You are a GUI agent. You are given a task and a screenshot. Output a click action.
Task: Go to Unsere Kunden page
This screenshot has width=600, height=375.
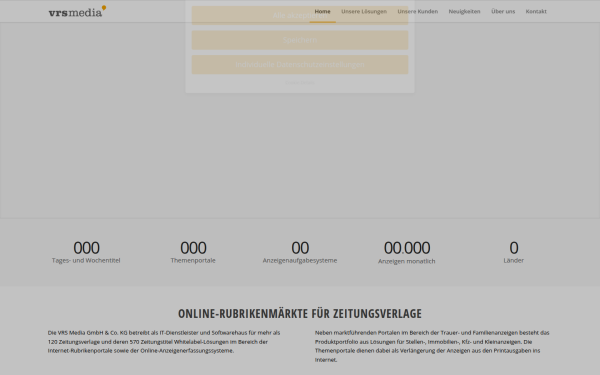(417, 11)
